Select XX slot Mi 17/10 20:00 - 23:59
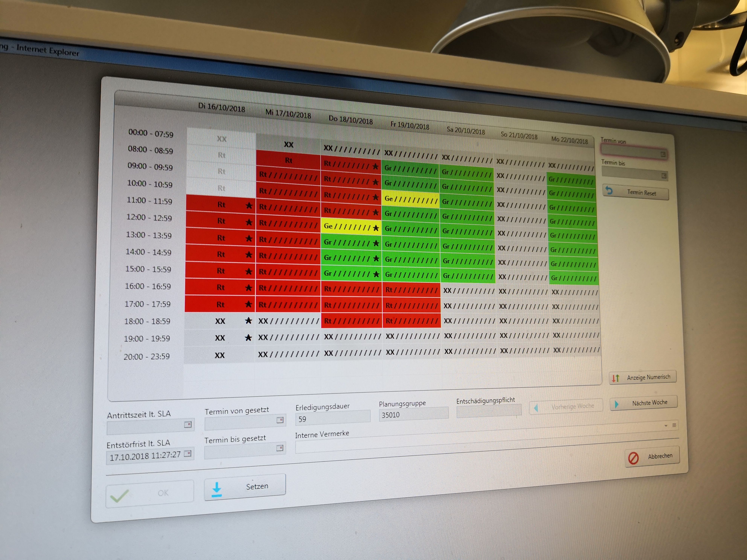 tap(288, 354)
